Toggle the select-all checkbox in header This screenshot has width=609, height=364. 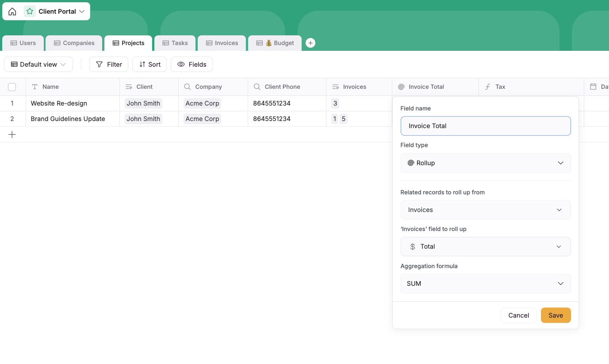(x=12, y=87)
